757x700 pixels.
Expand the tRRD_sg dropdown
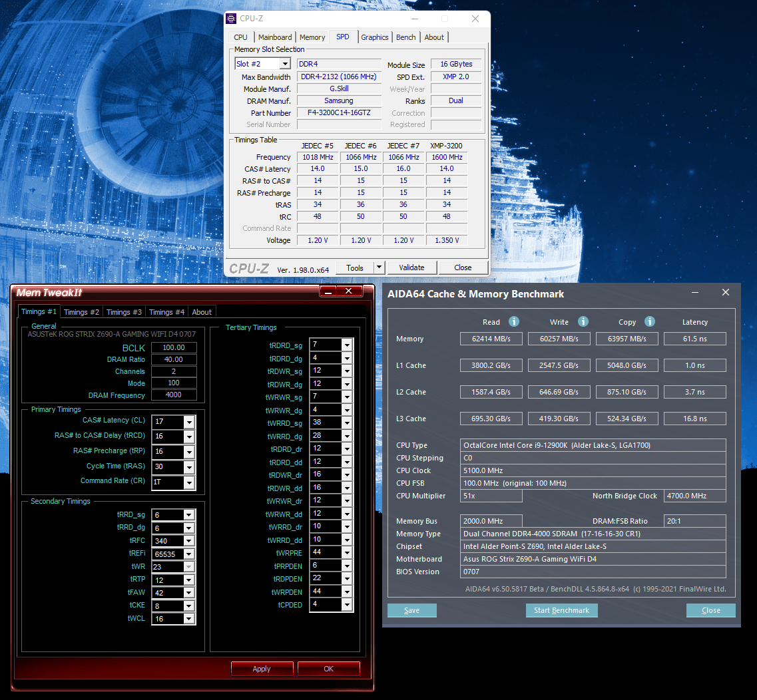(189, 515)
